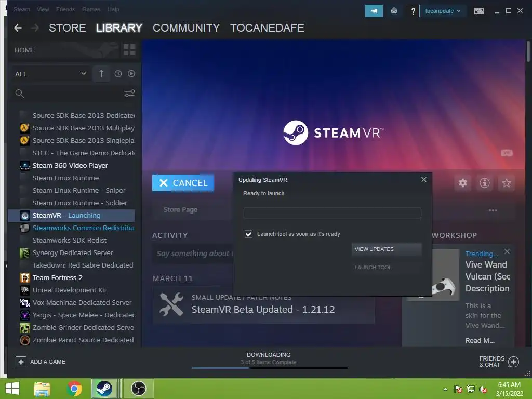Open the tocanedafe account dropdown
This screenshot has width=532, height=399.
pyautogui.click(x=443, y=11)
